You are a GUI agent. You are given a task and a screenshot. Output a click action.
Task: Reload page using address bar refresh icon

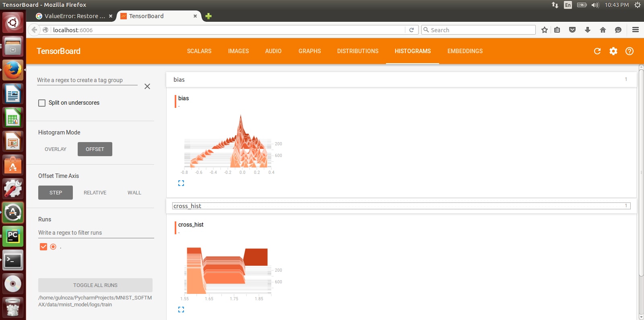(x=411, y=30)
